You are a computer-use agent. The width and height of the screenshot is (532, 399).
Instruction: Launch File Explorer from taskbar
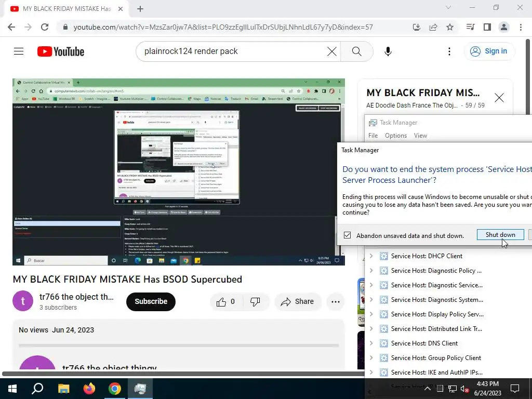pos(63,389)
